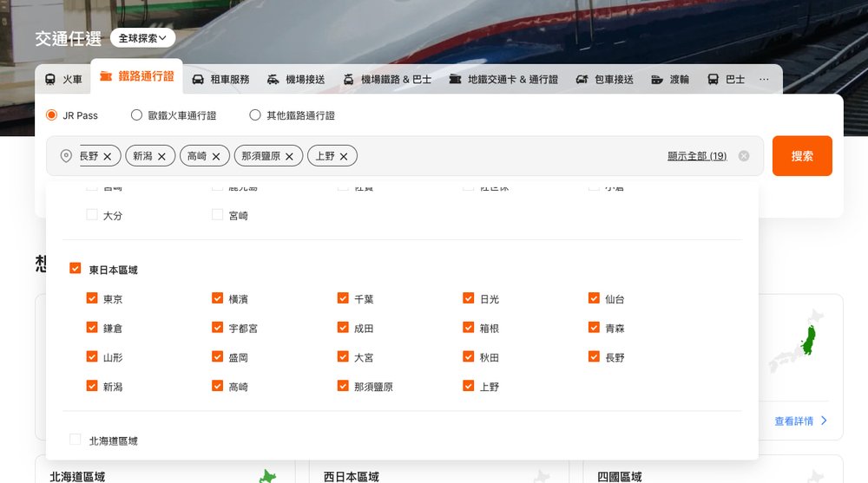The image size is (868, 483).
Task: Check the 北海道區域 region checkbox
Action: tap(76, 440)
